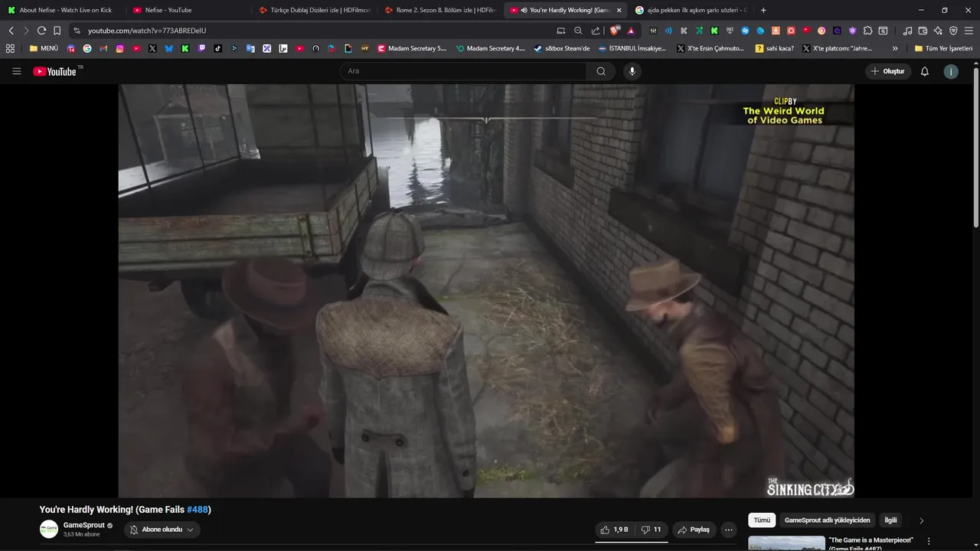980x551 pixels.
Task: Open the GameSprout channel avatar
Action: (49, 530)
